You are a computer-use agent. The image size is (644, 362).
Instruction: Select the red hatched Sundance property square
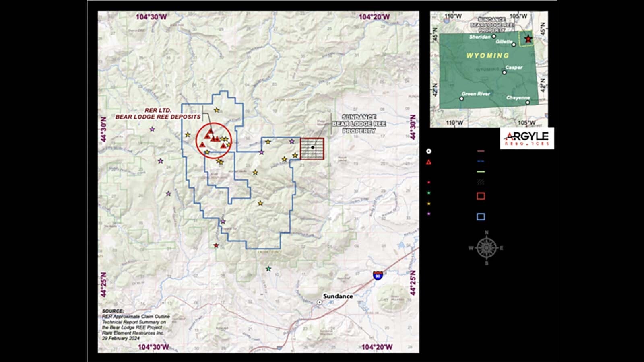click(312, 148)
